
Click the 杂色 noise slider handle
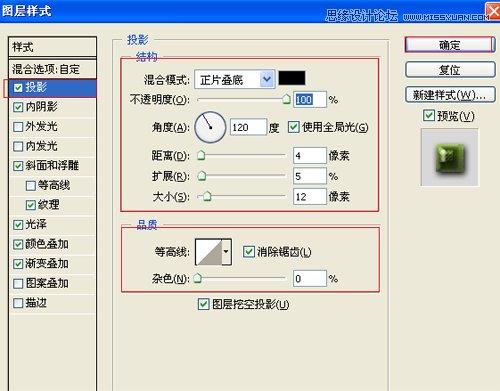(198, 278)
